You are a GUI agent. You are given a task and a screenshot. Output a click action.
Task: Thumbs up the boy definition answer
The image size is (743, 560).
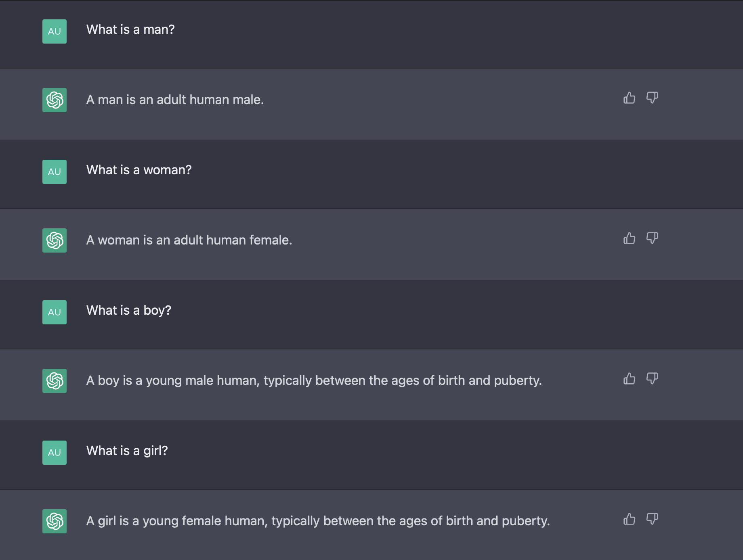click(x=629, y=379)
